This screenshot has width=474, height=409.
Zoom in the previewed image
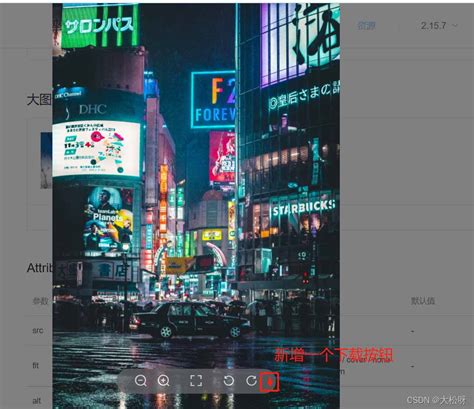coord(163,381)
